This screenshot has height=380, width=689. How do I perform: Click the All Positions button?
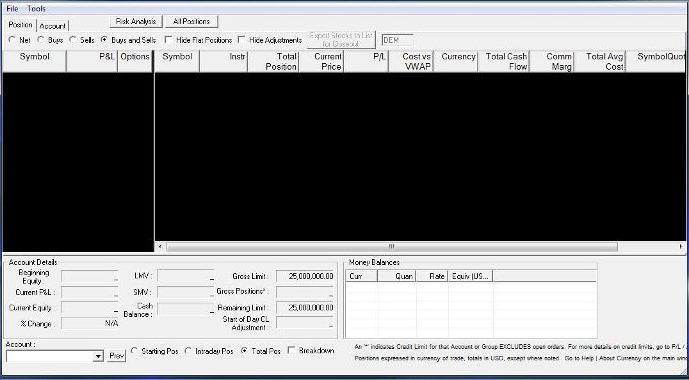[x=192, y=21]
